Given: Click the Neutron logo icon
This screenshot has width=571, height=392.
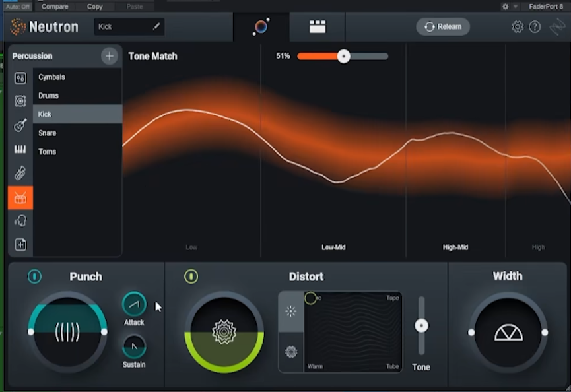Looking at the screenshot, I should 17,26.
